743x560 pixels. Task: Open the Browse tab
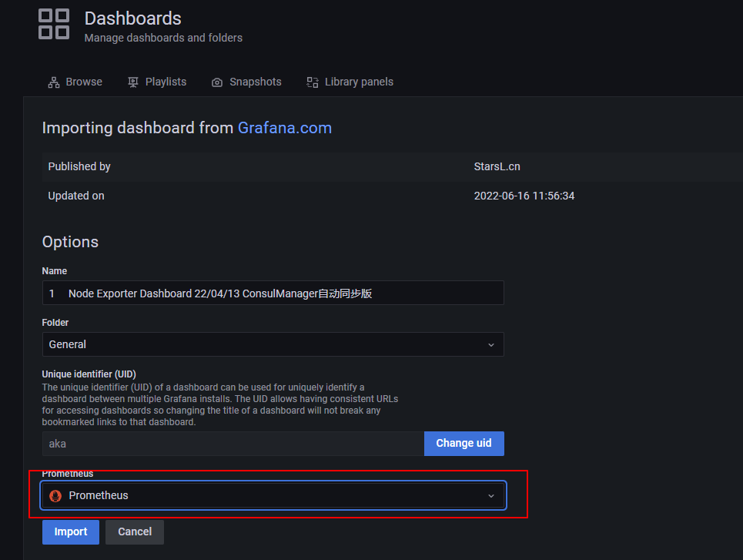pos(75,82)
